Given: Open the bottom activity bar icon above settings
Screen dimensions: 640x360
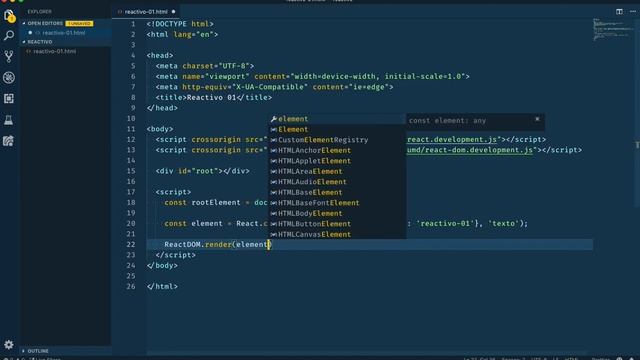Looking at the screenshot, I should [x=9, y=141].
